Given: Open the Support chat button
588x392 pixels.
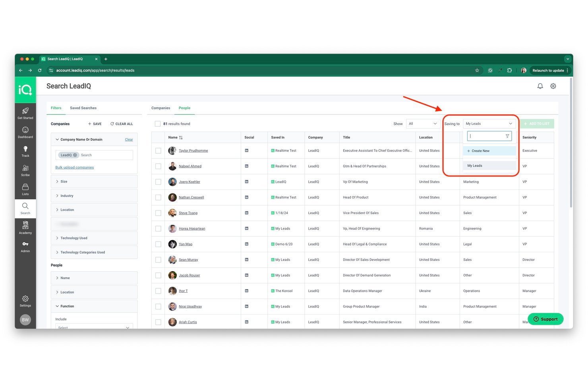Looking at the screenshot, I should click(x=545, y=319).
